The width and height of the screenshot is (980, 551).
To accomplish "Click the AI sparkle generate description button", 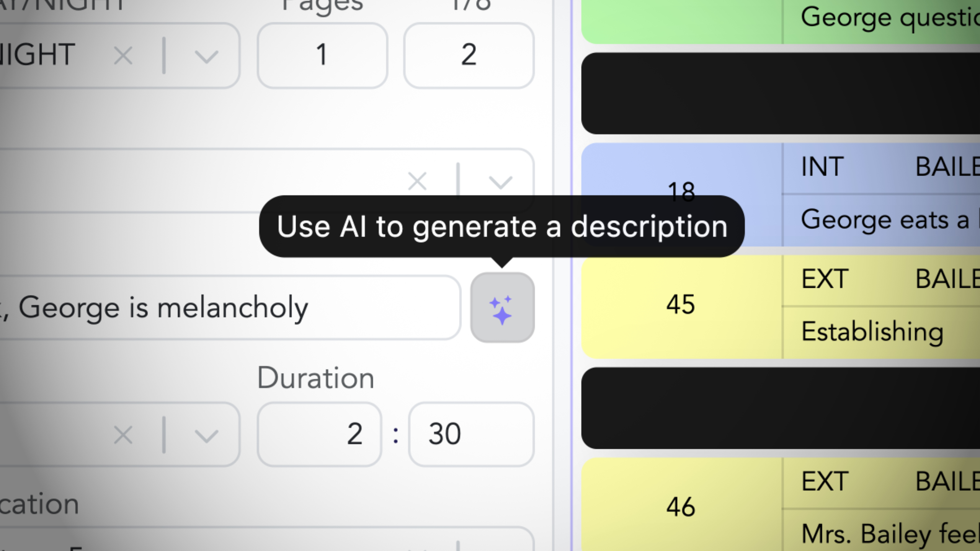I will [502, 307].
